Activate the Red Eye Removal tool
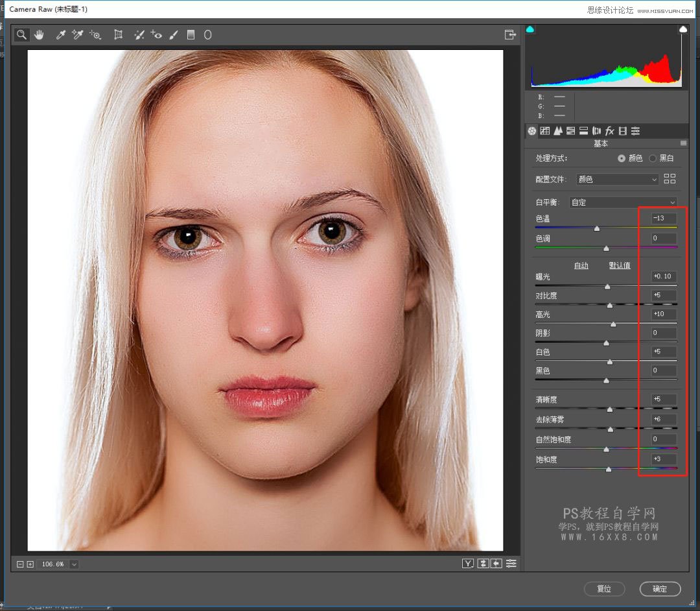 (x=156, y=35)
